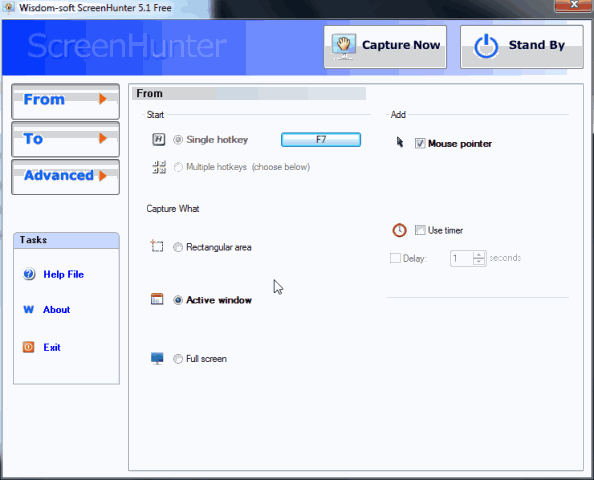This screenshot has width=594, height=480.
Task: Click the Exit link
Action: click(x=52, y=347)
